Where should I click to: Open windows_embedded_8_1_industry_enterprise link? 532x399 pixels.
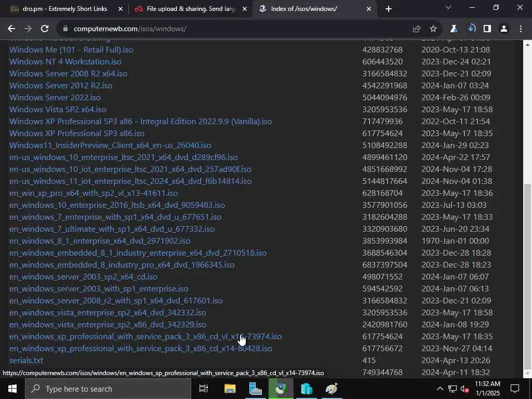tap(138, 253)
